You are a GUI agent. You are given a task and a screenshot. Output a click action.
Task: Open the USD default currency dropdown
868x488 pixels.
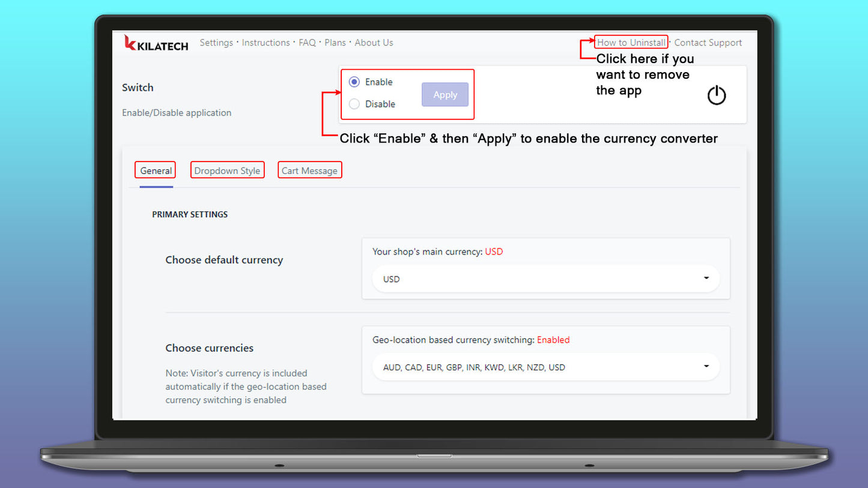546,279
